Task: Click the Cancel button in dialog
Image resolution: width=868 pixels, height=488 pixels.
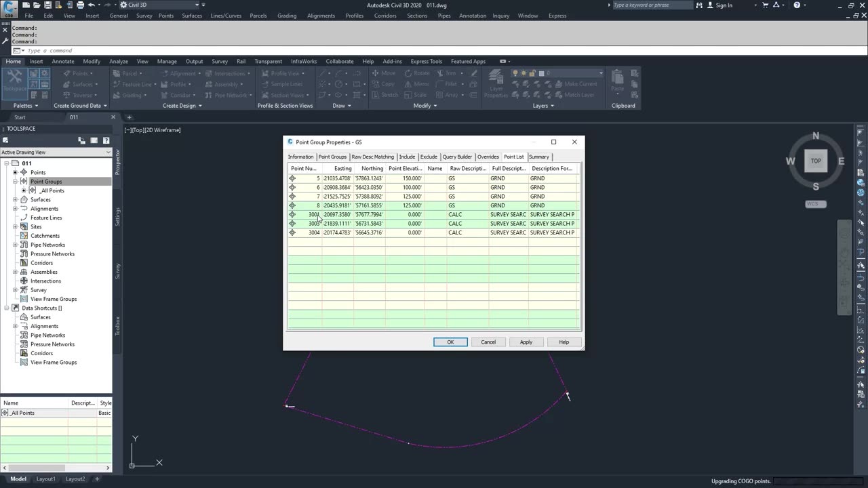Action: 488,342
